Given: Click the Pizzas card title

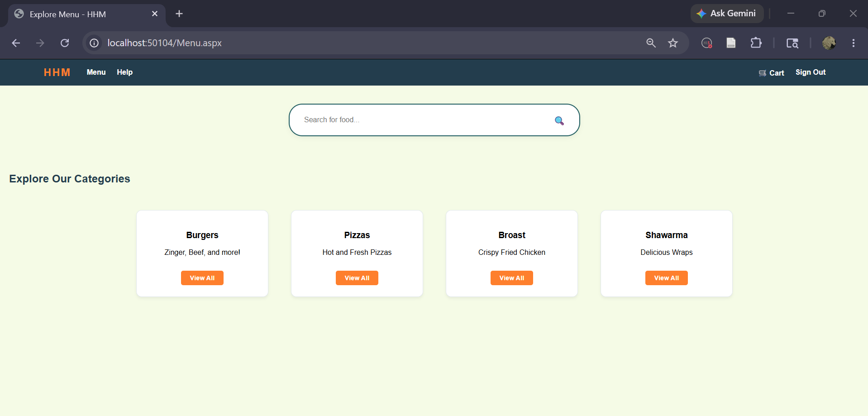Looking at the screenshot, I should click(357, 235).
